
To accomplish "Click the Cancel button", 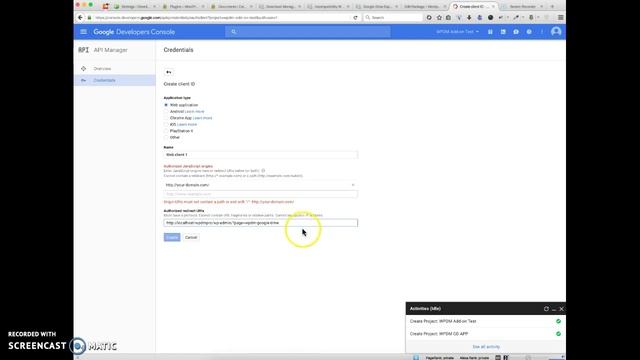I will pyautogui.click(x=191, y=237).
